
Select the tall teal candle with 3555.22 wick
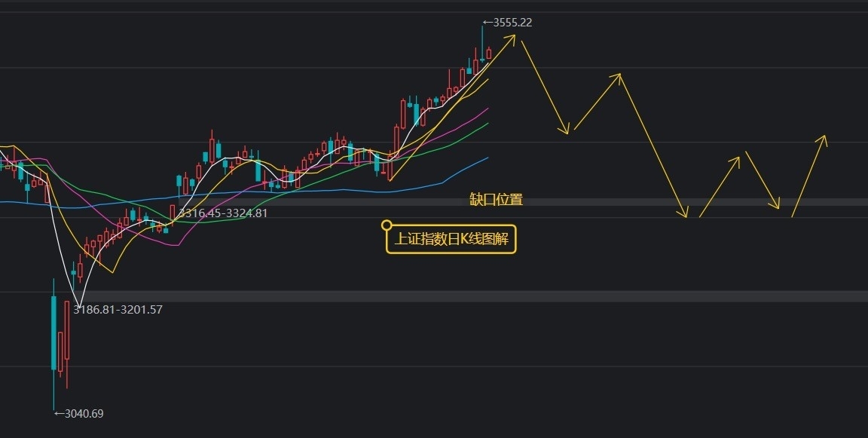pyautogui.click(x=482, y=43)
